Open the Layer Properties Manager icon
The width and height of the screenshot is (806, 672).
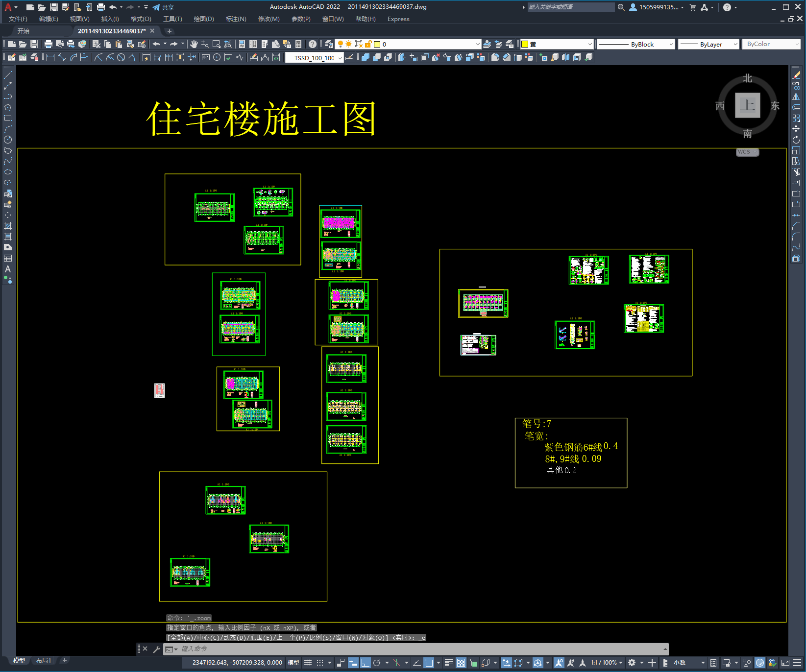point(329,44)
